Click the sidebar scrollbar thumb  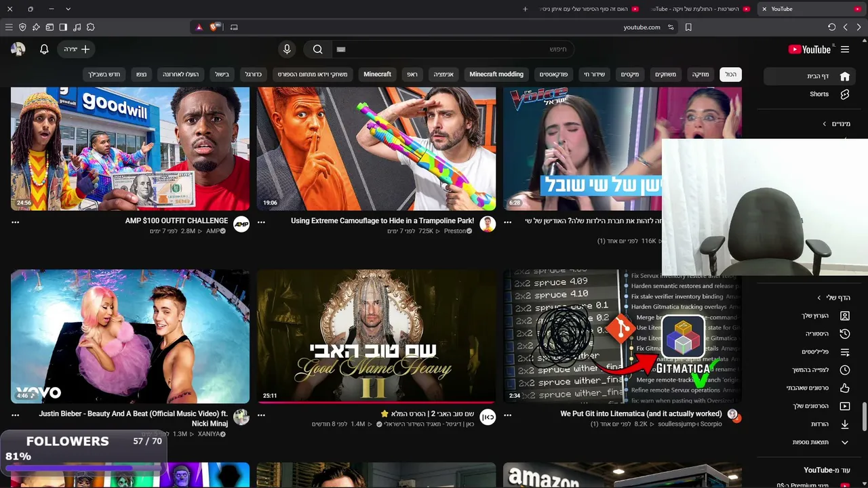coord(864,417)
